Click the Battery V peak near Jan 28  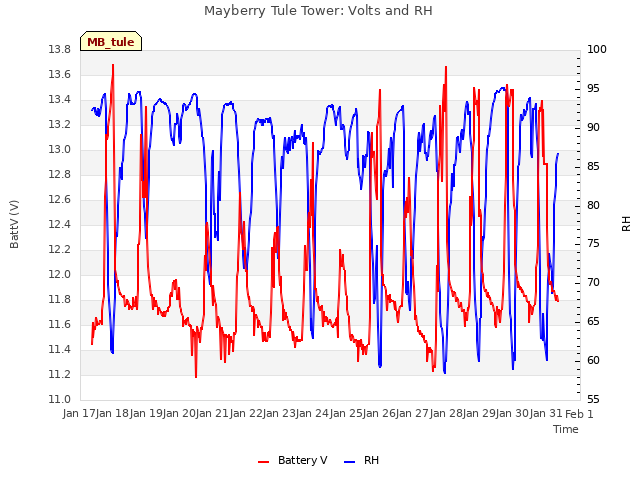tap(446, 67)
